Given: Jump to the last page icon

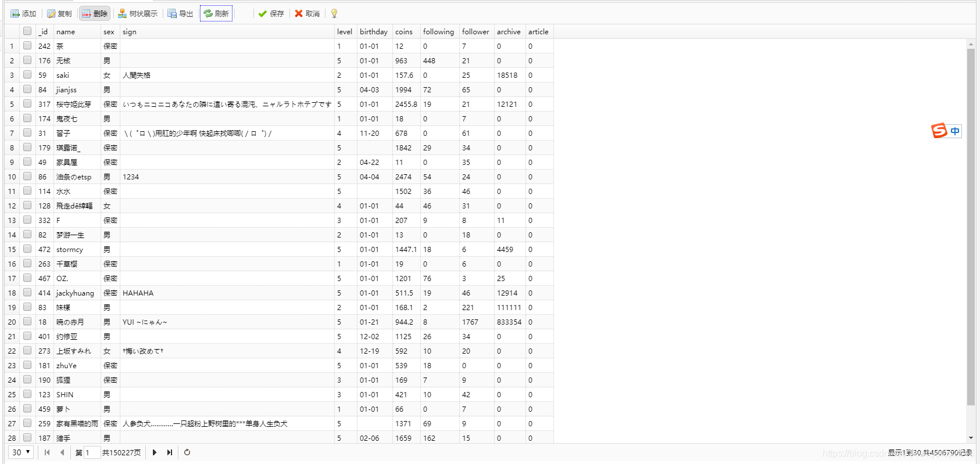Looking at the screenshot, I should click(x=170, y=452).
